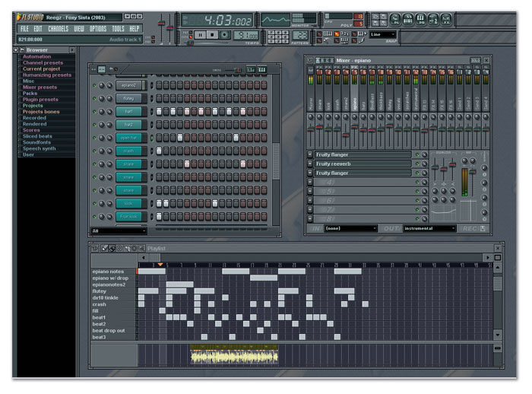Image resolution: width=532 pixels, height=394 pixels.
Task: Click the graph editor icon in step sequencer
Action: [x=251, y=70]
